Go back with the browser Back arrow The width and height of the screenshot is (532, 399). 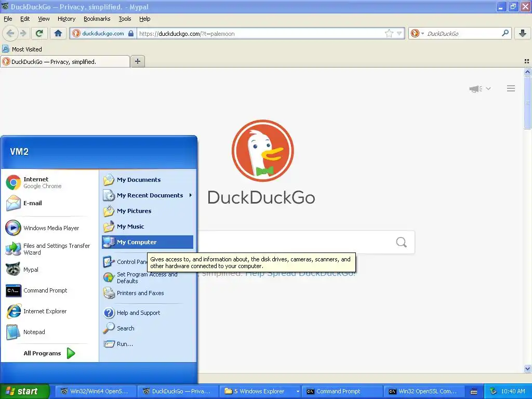10,33
